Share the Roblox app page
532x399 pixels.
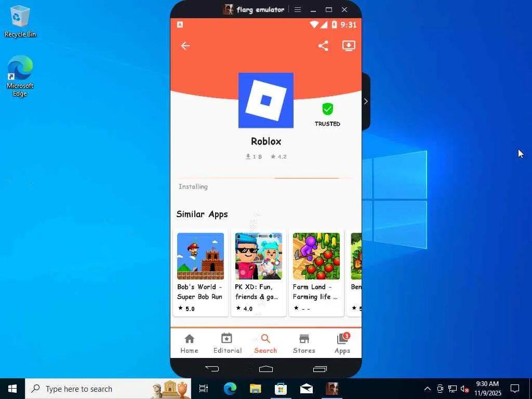(x=323, y=46)
